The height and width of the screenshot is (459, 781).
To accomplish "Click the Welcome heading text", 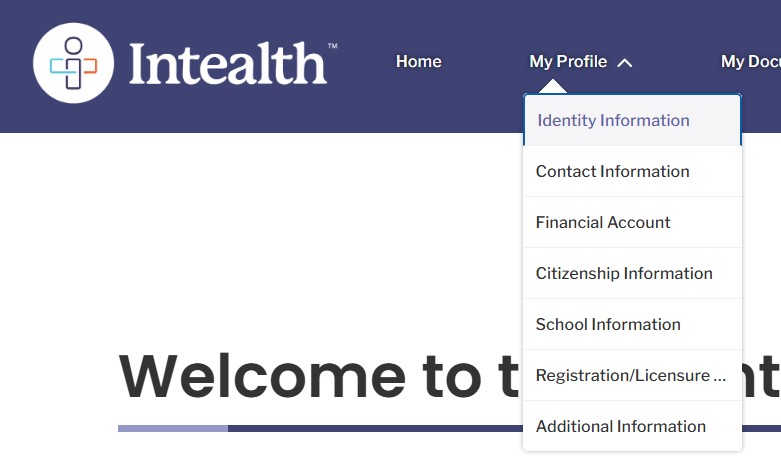I will [x=319, y=376].
